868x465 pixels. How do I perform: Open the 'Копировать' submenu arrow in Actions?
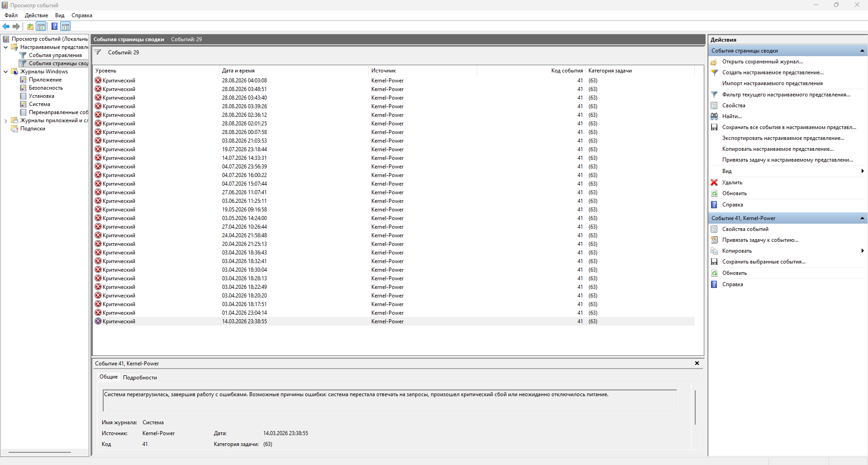(863, 251)
